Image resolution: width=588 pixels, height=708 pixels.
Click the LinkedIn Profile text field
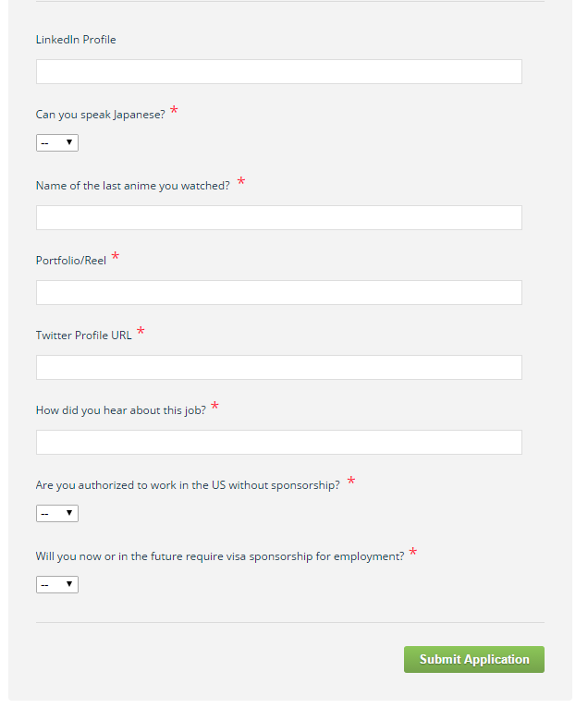tap(278, 71)
